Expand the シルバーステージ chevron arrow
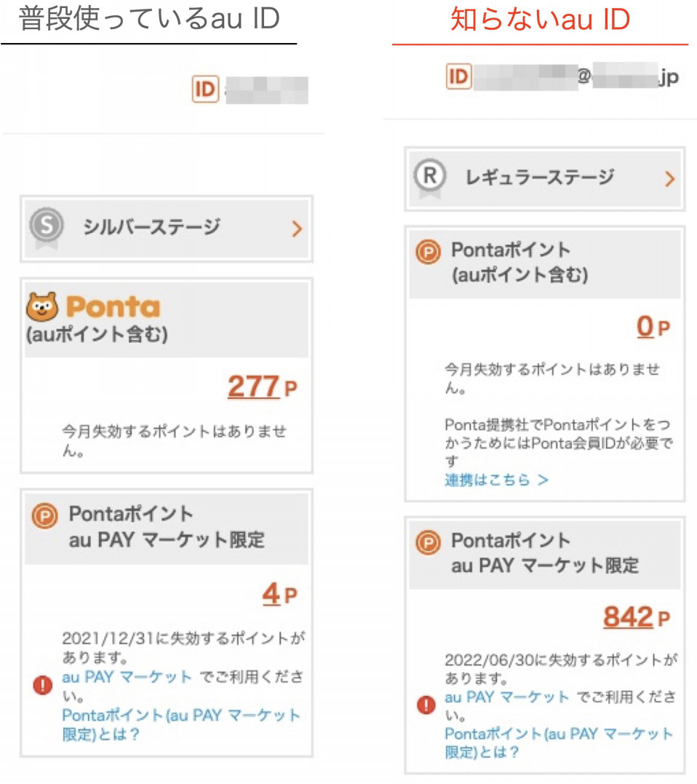 (297, 229)
